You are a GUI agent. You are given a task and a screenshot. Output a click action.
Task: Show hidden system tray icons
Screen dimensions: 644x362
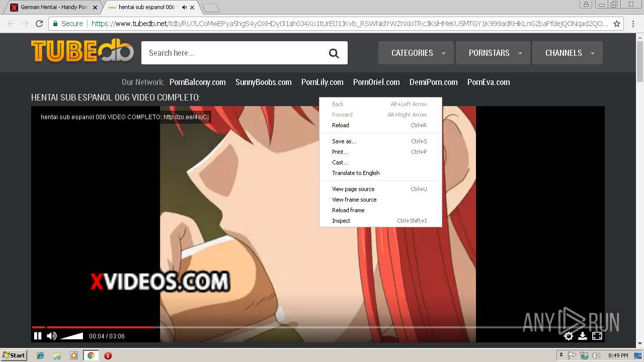(x=561, y=355)
